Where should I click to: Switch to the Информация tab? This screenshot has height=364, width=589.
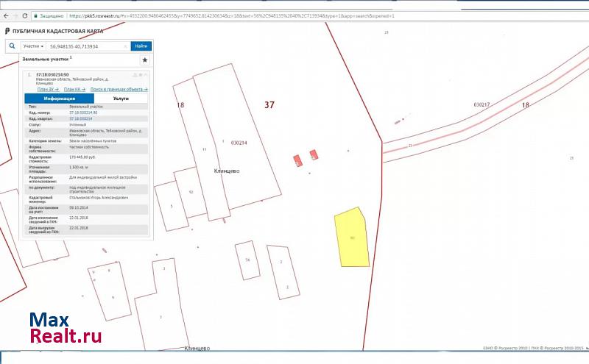click(59, 98)
